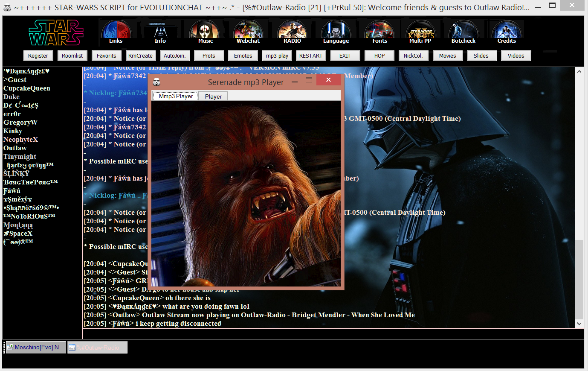Select user NeophyteX in nick list

click(x=20, y=140)
